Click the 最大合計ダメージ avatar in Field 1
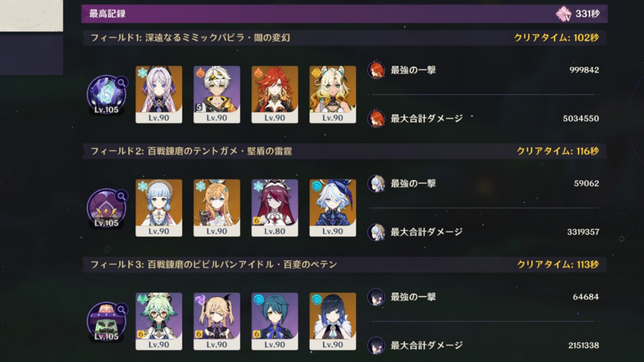This screenshot has height=362, width=644. coord(376,118)
